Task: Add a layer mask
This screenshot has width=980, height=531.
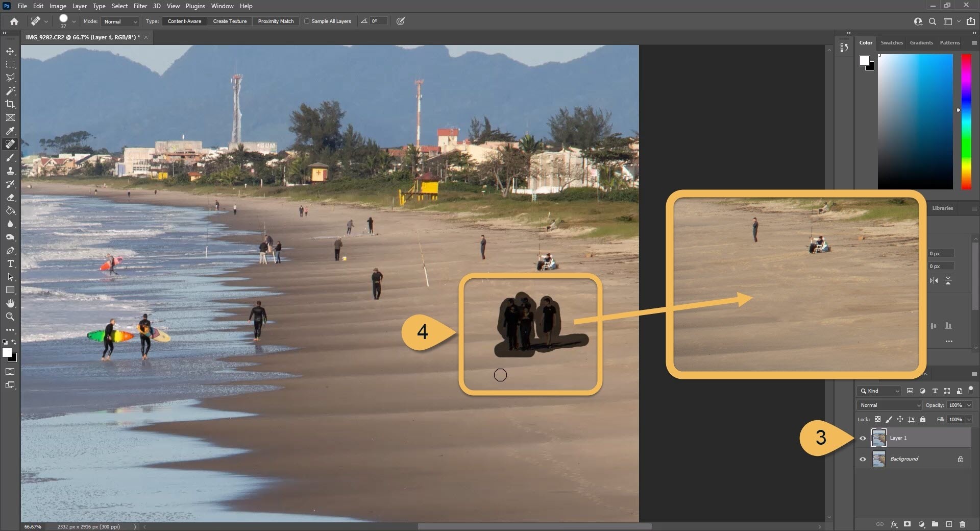Action: coord(907,524)
